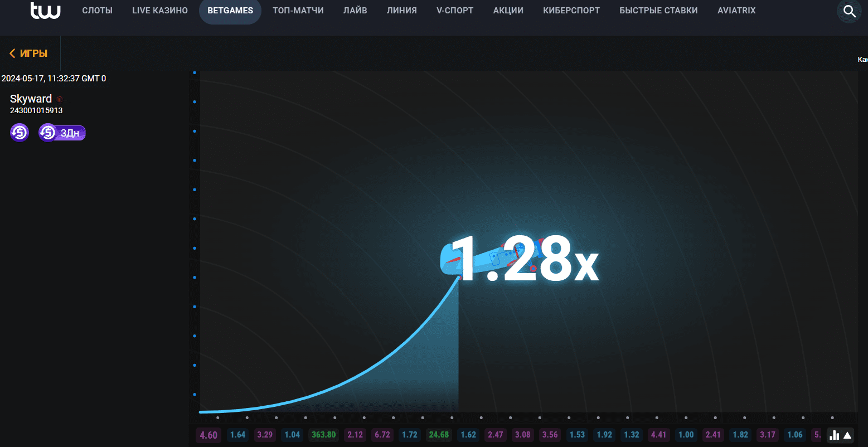868x447 pixels.
Task: Select the 3.17 history result chip
Action: (x=768, y=435)
